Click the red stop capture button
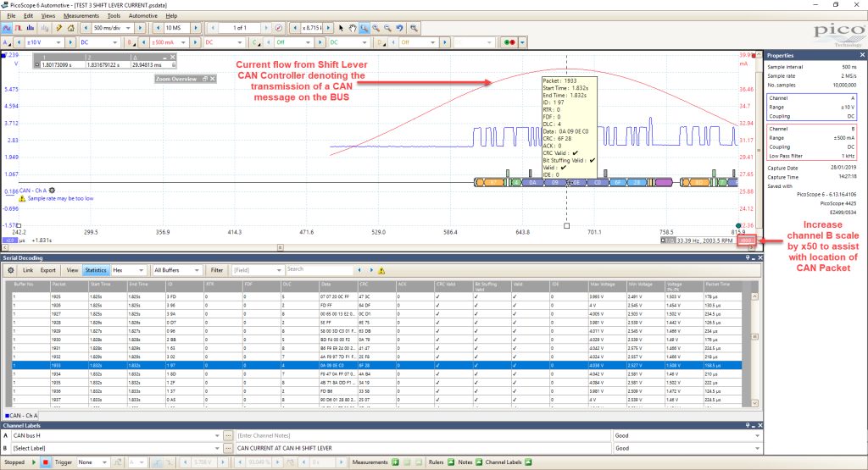 46,462
